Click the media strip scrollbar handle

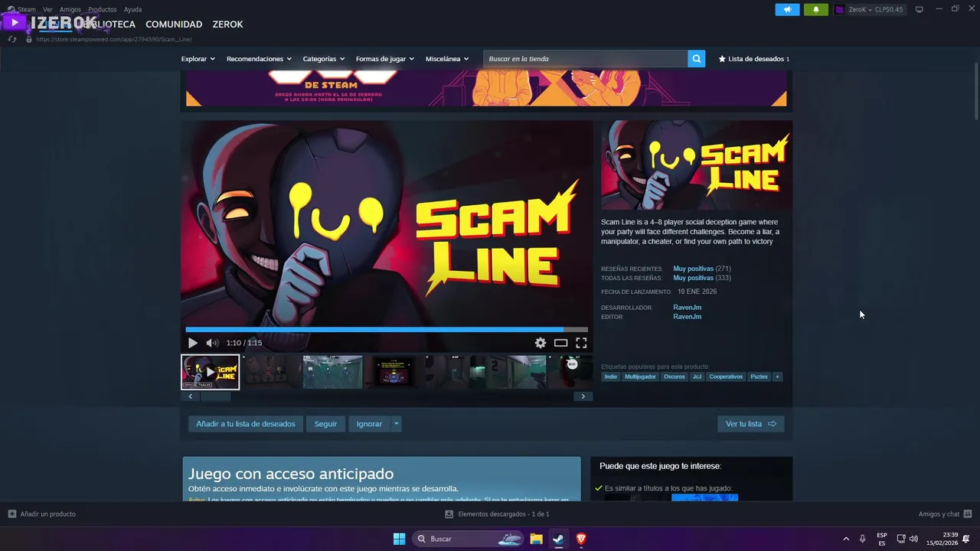coord(215,396)
